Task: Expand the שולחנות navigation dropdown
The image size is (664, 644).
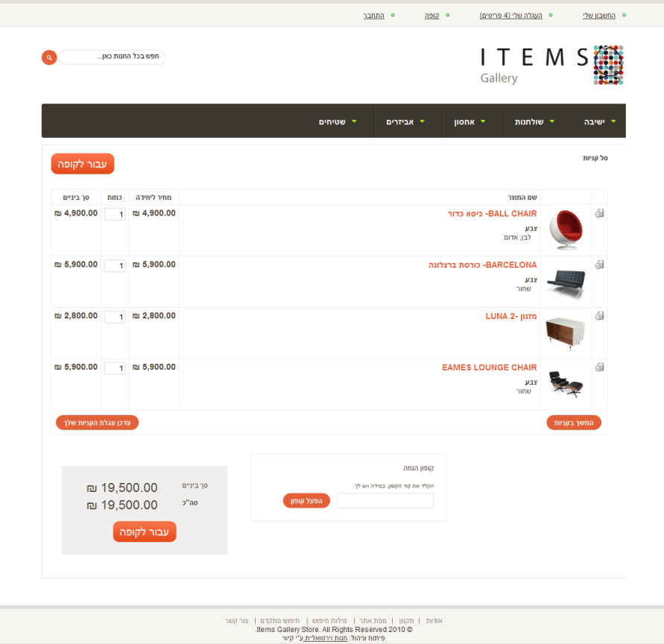Action: pyautogui.click(x=534, y=121)
